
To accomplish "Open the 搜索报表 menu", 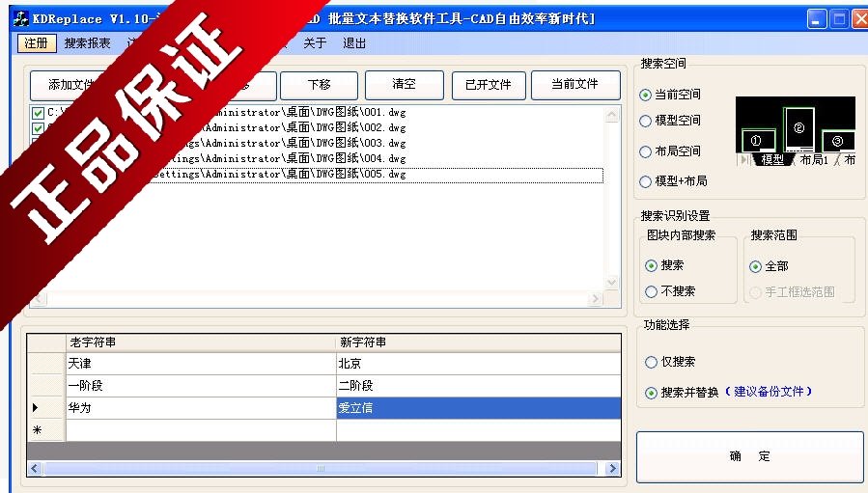I will tap(87, 43).
